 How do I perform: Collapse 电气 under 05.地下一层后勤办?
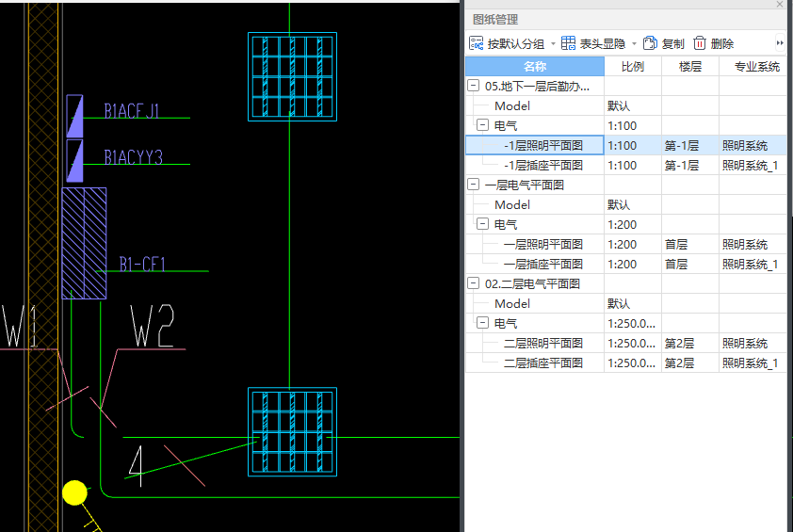tap(482, 125)
